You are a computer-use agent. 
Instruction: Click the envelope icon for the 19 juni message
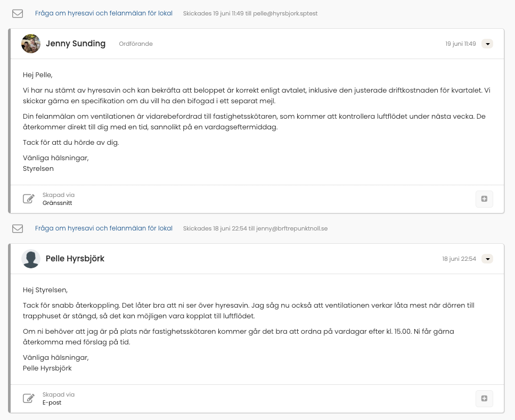18,13
